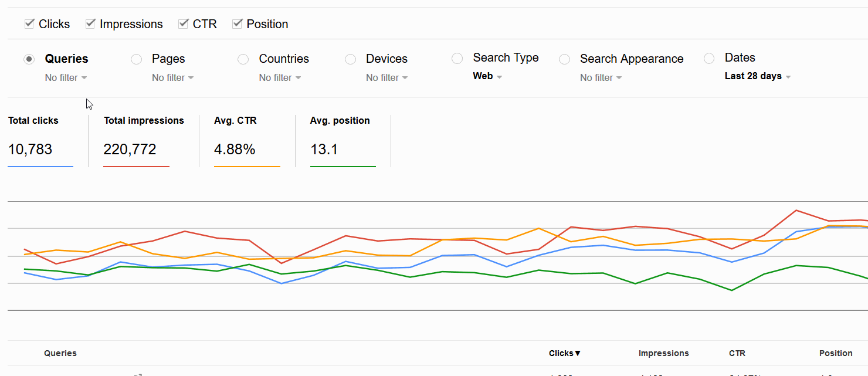The image size is (868, 376).
Task: Click the Dates dimension label
Action: pos(740,57)
